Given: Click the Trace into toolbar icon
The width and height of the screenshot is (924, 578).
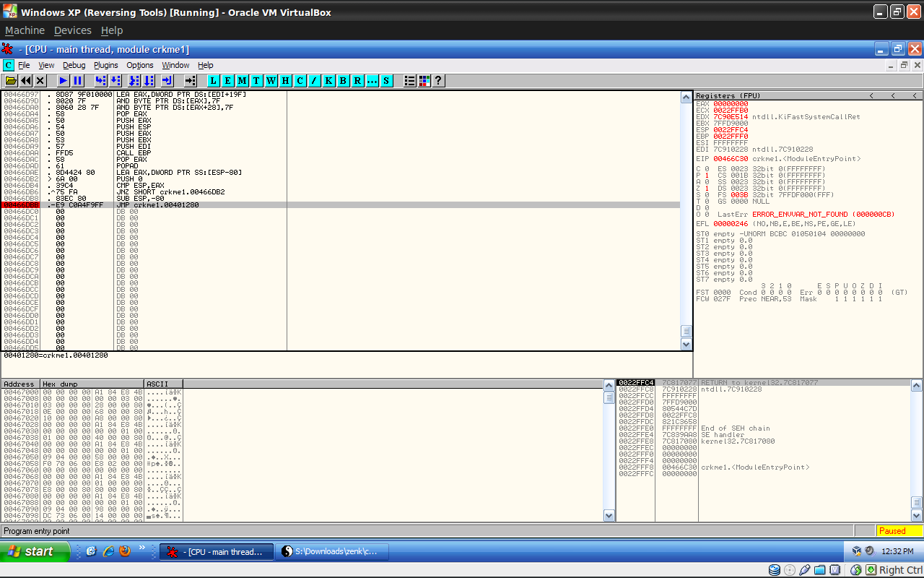Looking at the screenshot, I should point(134,81).
